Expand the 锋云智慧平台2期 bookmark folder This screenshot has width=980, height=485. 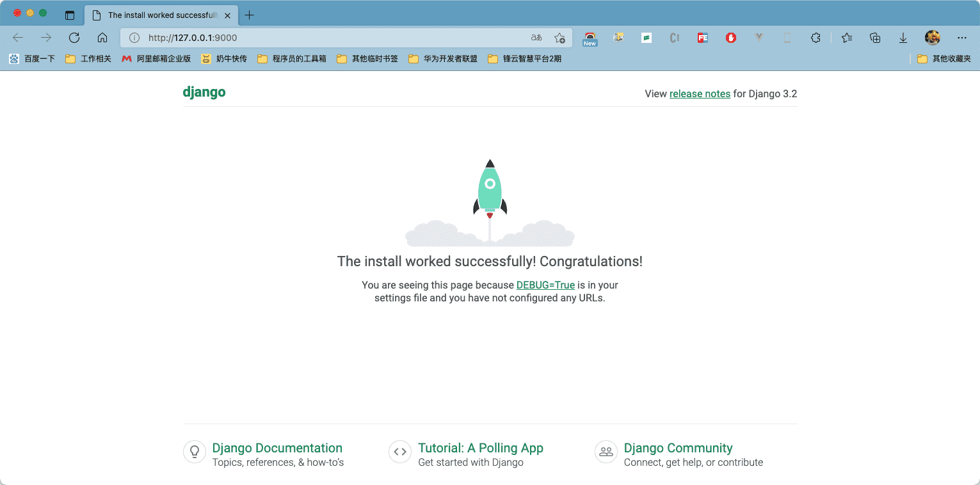[x=525, y=59]
